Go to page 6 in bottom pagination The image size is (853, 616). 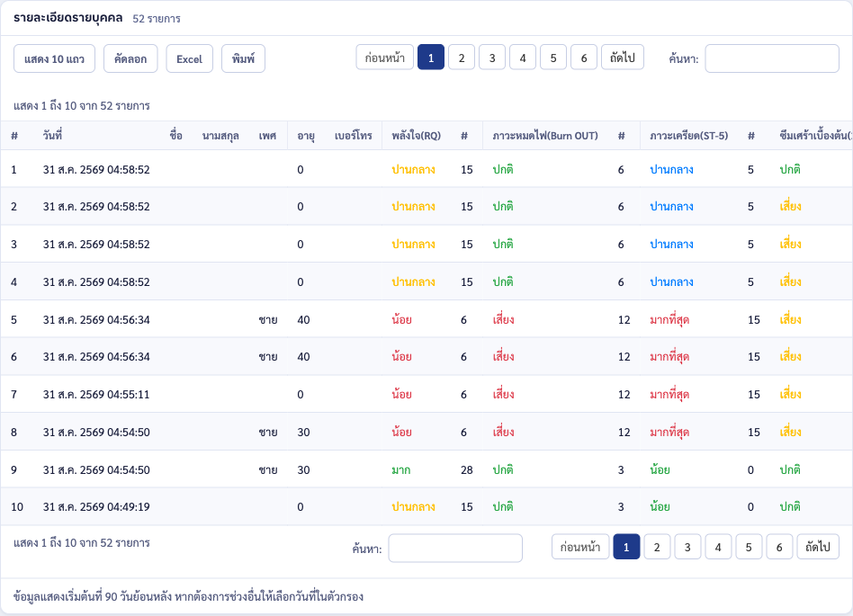[779, 547]
